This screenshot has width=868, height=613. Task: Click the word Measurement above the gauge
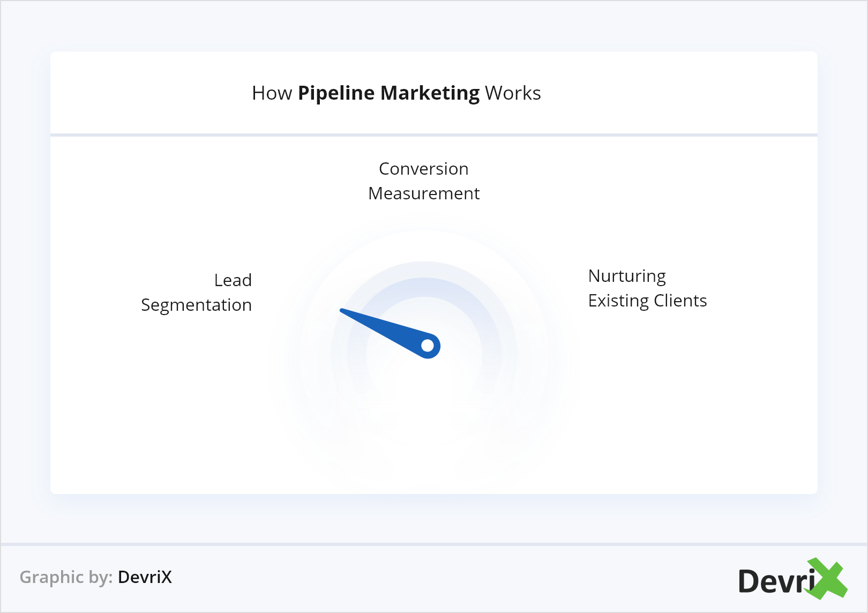click(x=424, y=193)
